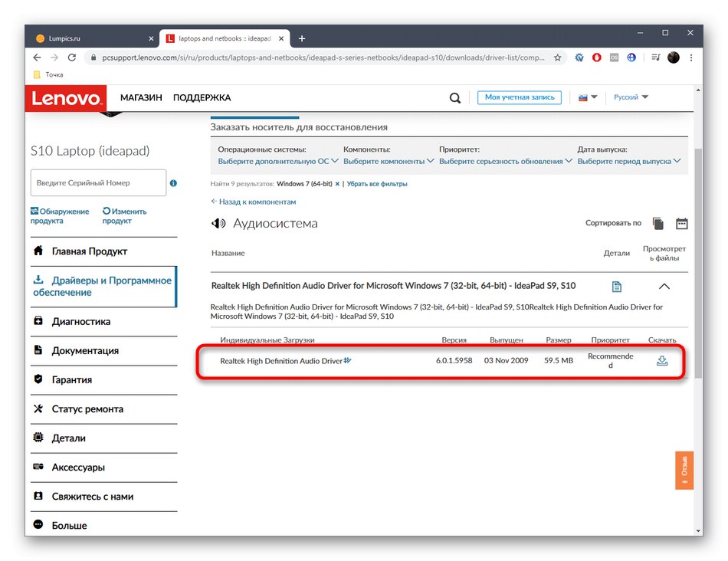
Task: Click the scrollbar down arrow
Action: (x=698, y=531)
